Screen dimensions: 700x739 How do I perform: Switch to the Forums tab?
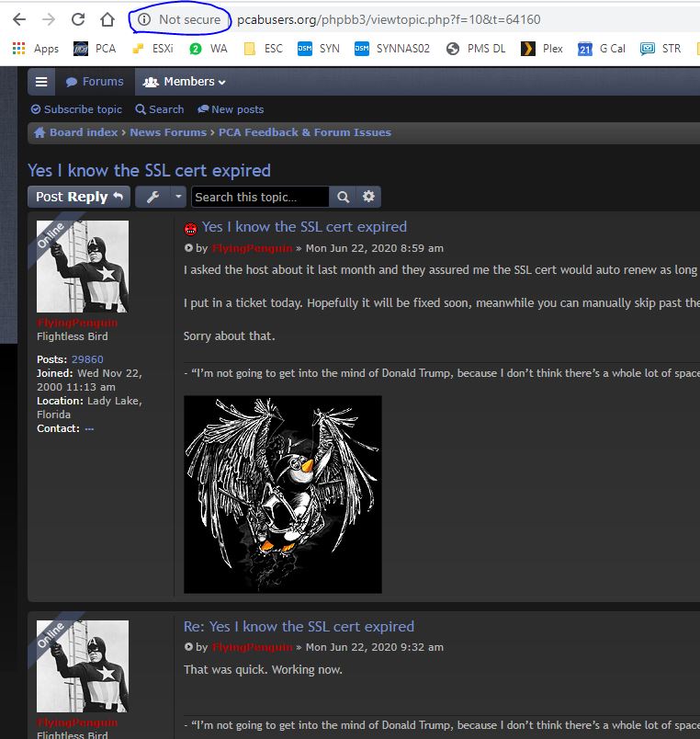95,82
